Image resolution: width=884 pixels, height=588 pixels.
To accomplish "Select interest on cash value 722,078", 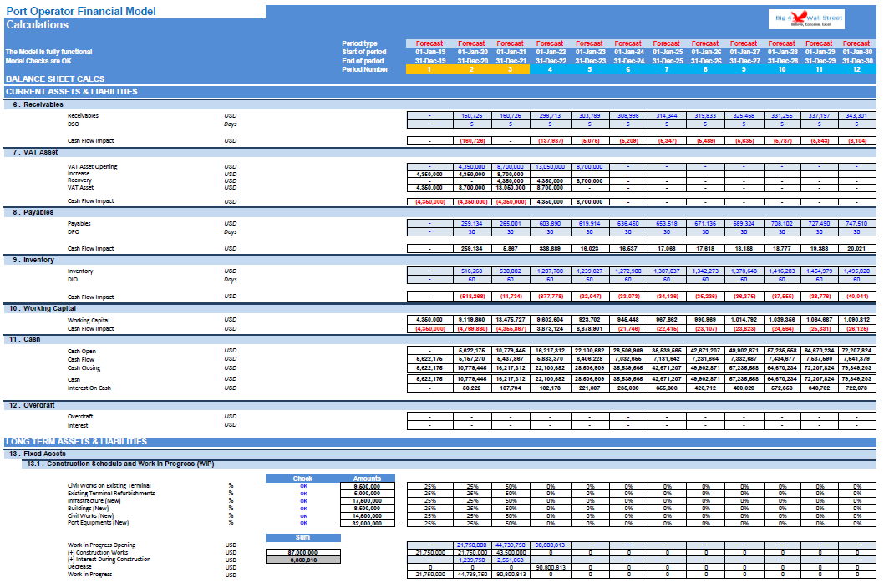I will tap(857, 388).
